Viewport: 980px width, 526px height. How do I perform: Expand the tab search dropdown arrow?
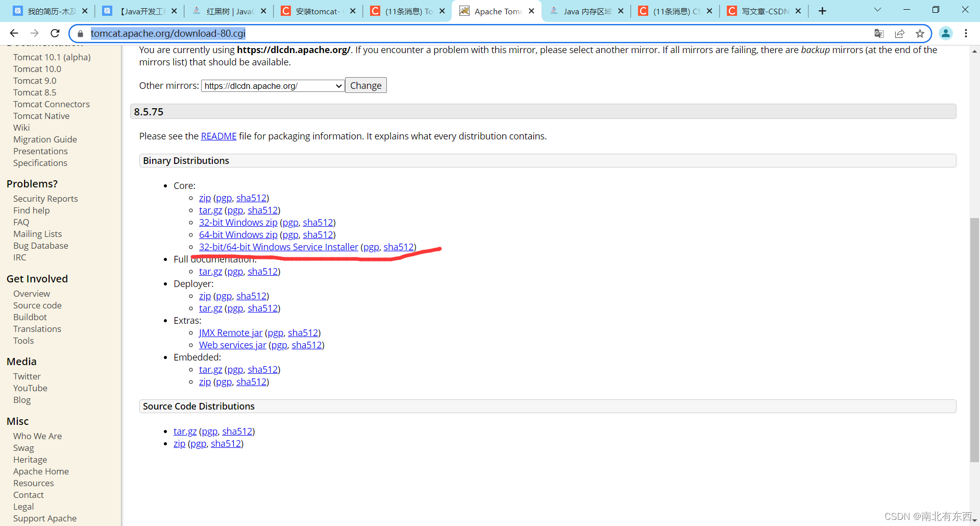pos(877,10)
